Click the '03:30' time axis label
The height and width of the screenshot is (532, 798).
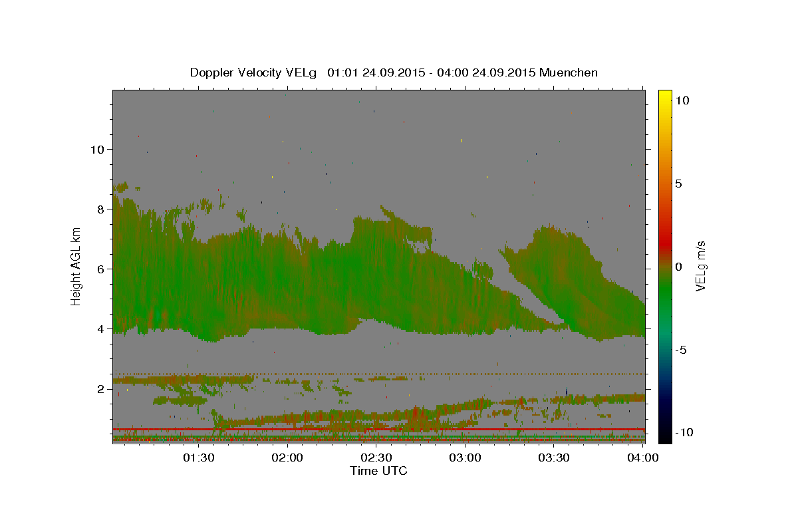coord(554,458)
